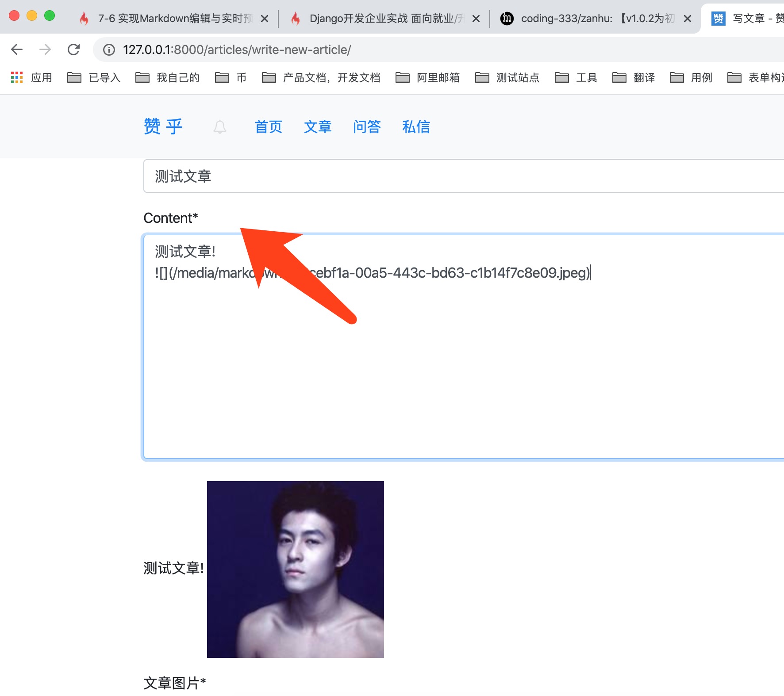
Task: Open the 币 bookmarks folder
Action: pos(231,78)
